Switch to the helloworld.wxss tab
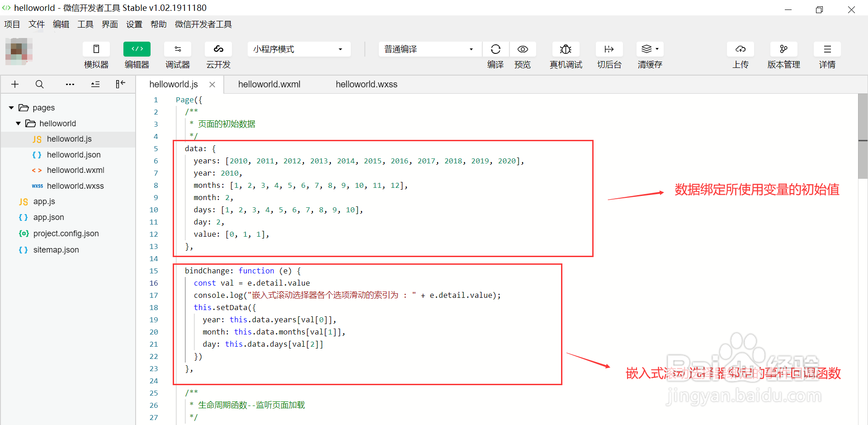The width and height of the screenshot is (868, 425). [366, 84]
